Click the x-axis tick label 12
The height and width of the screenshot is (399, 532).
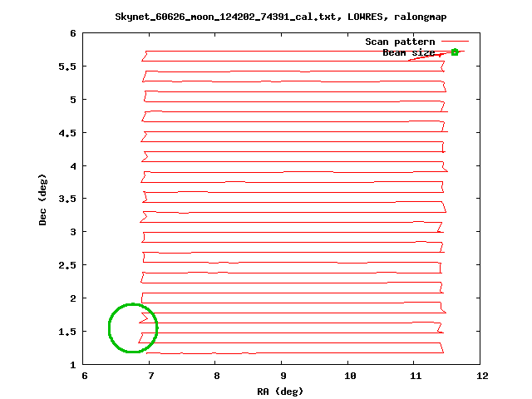tap(482, 376)
